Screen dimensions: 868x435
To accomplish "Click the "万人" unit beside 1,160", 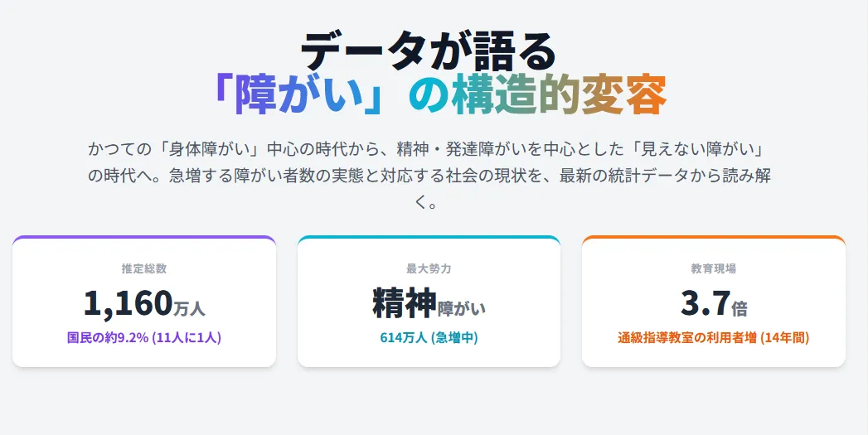I will [x=189, y=308].
